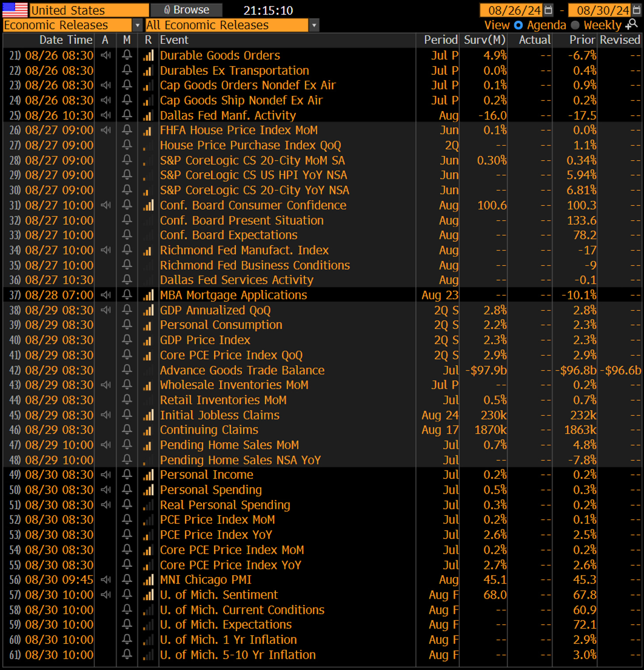Sort by the Actual column header
The height and width of the screenshot is (670, 644).
pos(535,40)
